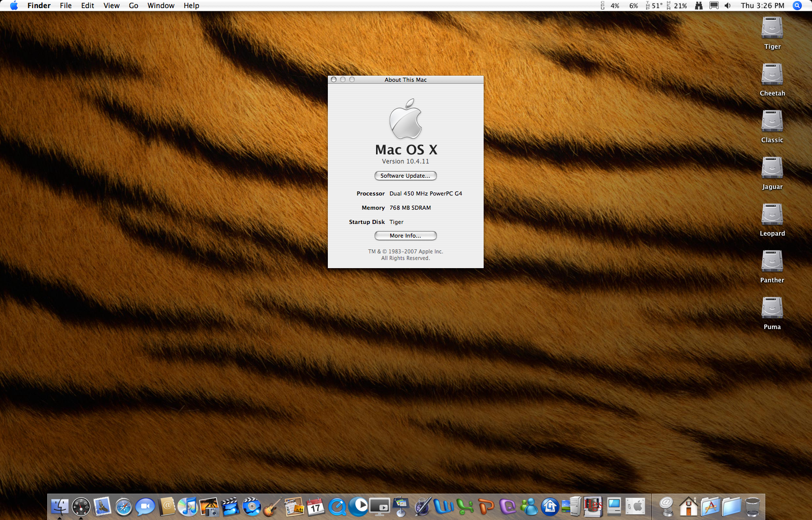Open the @ spring web location in Dock

tap(666, 506)
